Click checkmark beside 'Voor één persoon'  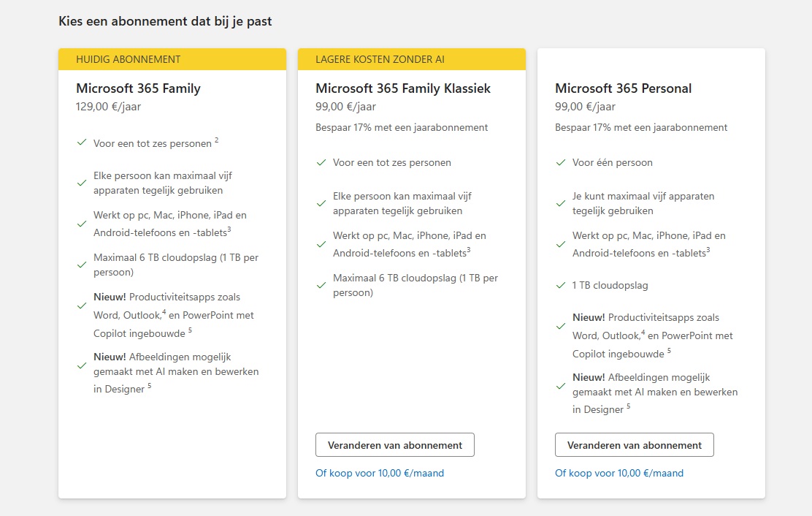click(560, 163)
